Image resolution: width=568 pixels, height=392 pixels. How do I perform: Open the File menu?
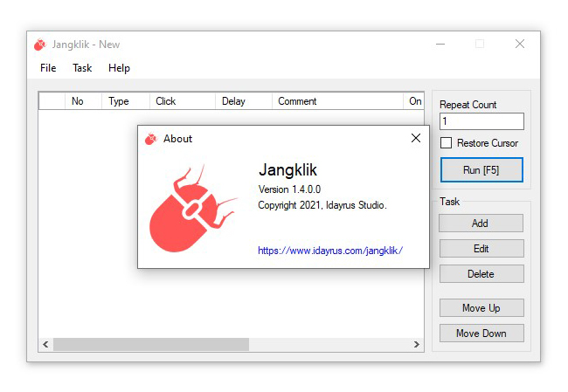48,68
